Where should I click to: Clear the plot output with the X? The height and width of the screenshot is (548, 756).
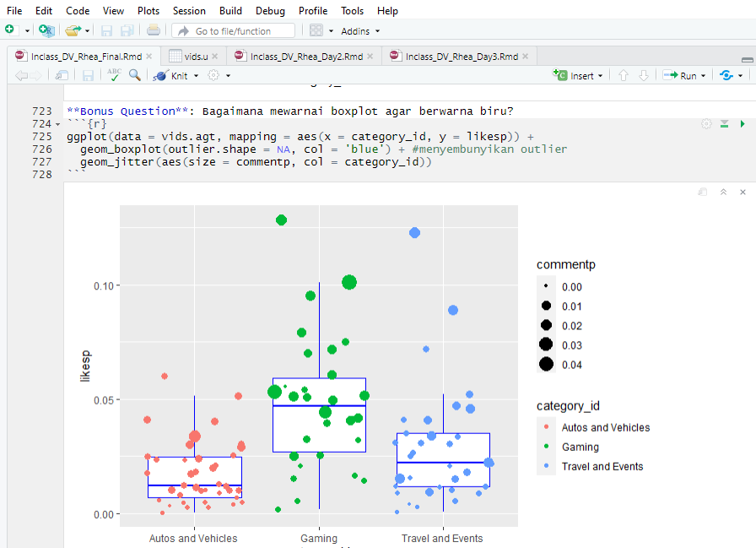742,192
